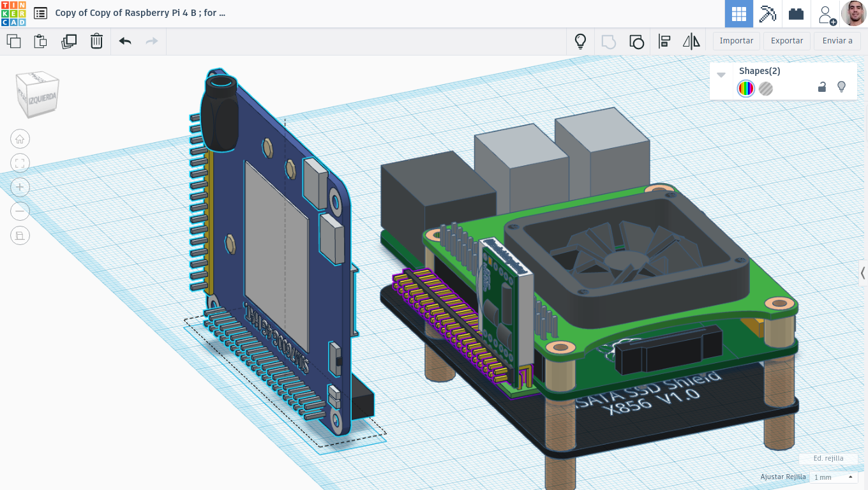This screenshot has width=868, height=490.
Task: Click the Exportar button
Action: tap(787, 41)
